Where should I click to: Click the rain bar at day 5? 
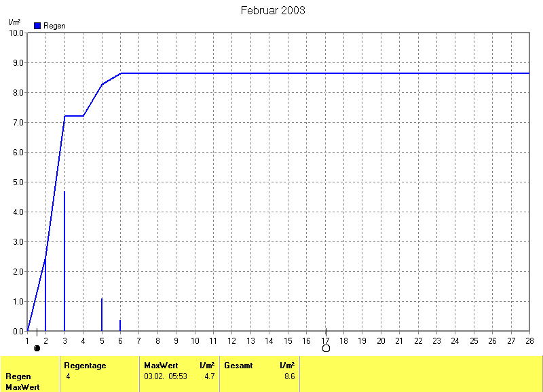[x=102, y=314]
